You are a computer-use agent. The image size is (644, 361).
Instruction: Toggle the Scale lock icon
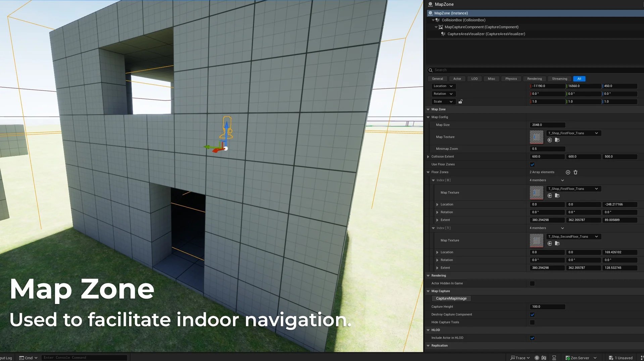(461, 101)
